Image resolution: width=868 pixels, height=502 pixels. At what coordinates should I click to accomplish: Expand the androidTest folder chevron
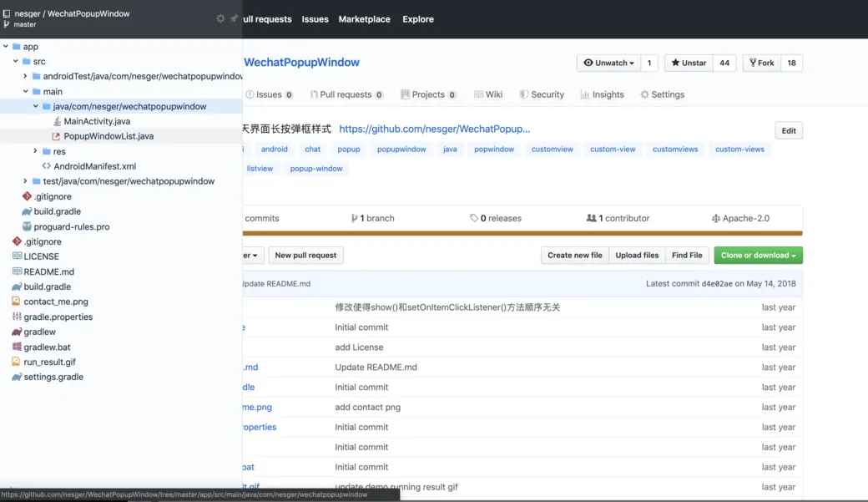point(26,76)
